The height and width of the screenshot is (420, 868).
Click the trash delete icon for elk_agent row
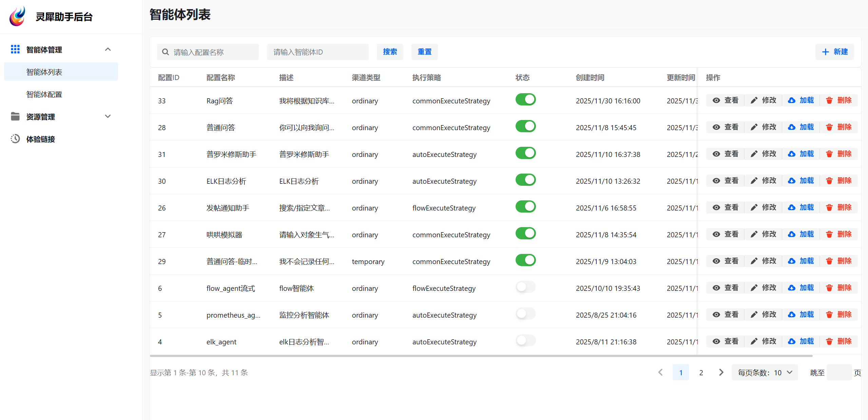click(829, 341)
